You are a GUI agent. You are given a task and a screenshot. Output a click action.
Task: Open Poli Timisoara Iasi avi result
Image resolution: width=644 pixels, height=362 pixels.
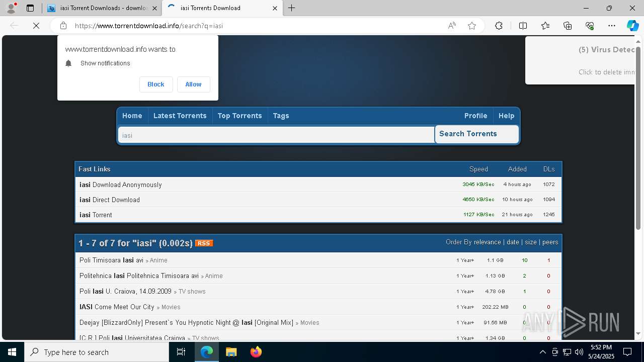111,260
